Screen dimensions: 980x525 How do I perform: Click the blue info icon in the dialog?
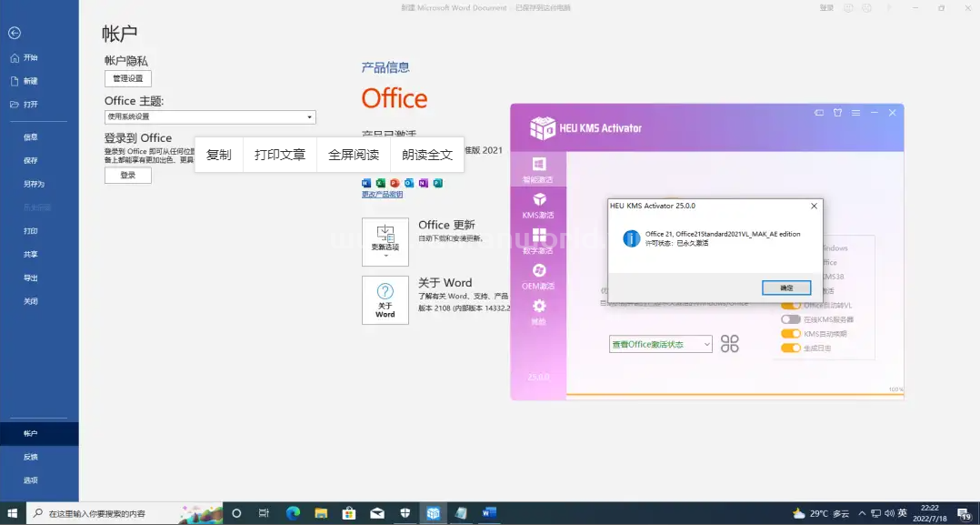(x=631, y=238)
